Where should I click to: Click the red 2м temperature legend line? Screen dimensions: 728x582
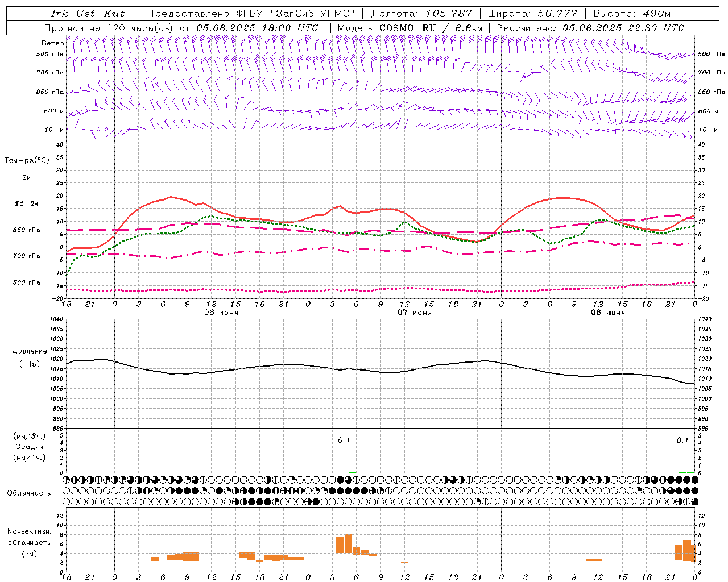pyautogui.click(x=26, y=184)
